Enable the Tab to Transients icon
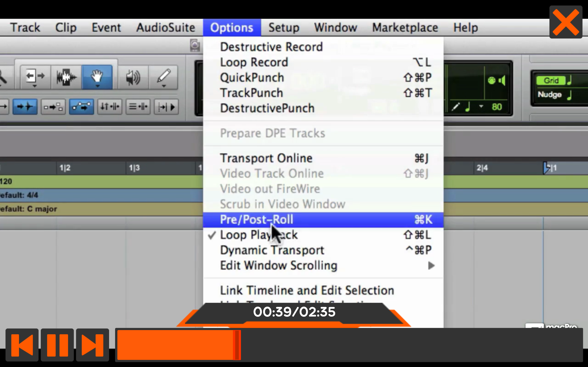 (x=25, y=106)
